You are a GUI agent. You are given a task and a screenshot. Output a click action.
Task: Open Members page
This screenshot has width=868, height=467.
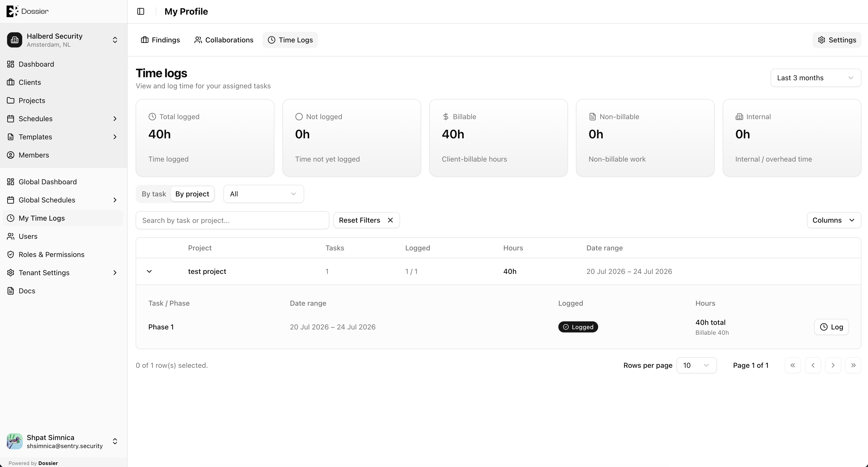[x=63, y=155]
